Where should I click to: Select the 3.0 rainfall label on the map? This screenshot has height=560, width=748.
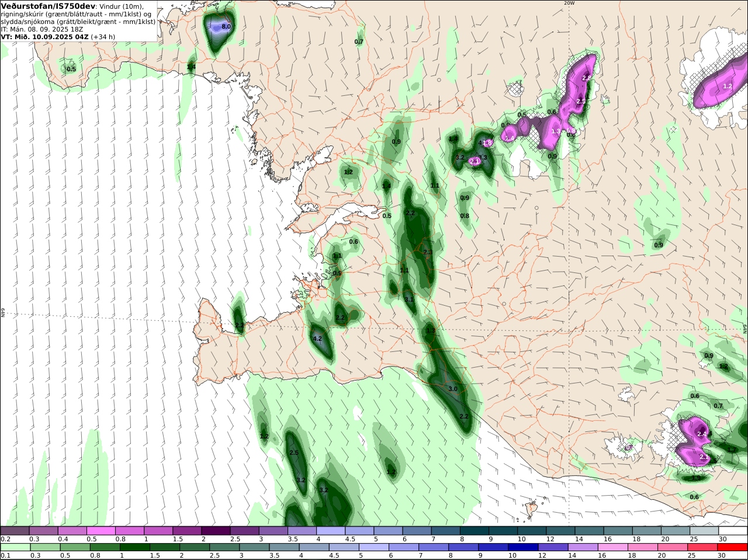tap(453, 389)
